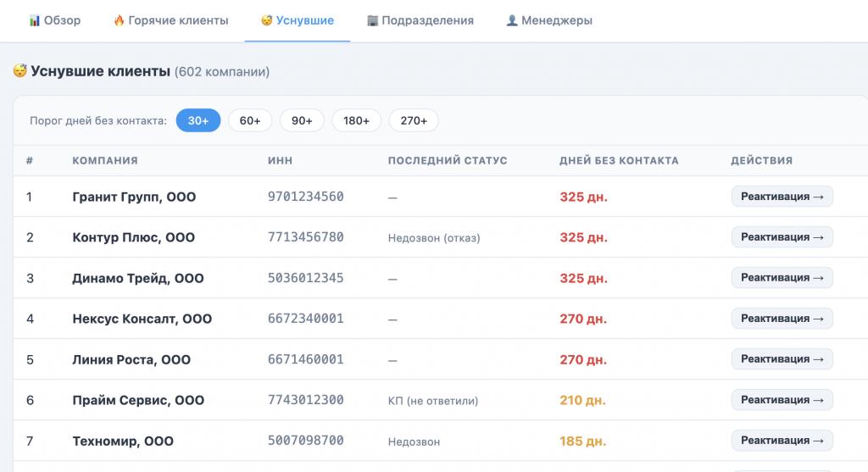Click Недозвон status in Техномир row
This screenshot has width=868, height=472.
(x=414, y=441)
